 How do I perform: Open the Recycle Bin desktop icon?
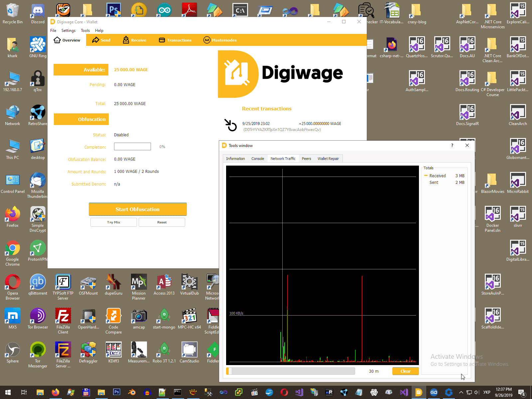13,14
